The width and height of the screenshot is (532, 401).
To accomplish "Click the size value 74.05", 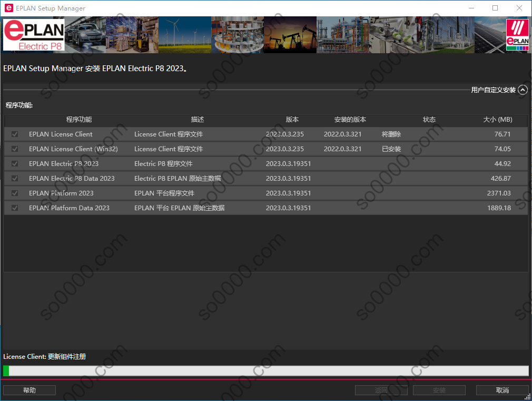I will (502, 149).
